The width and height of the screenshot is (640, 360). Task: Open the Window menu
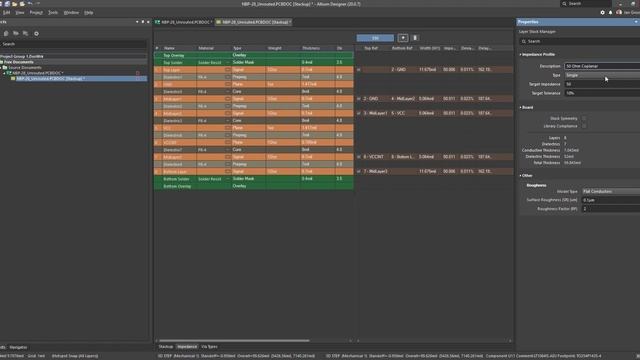[71, 13]
